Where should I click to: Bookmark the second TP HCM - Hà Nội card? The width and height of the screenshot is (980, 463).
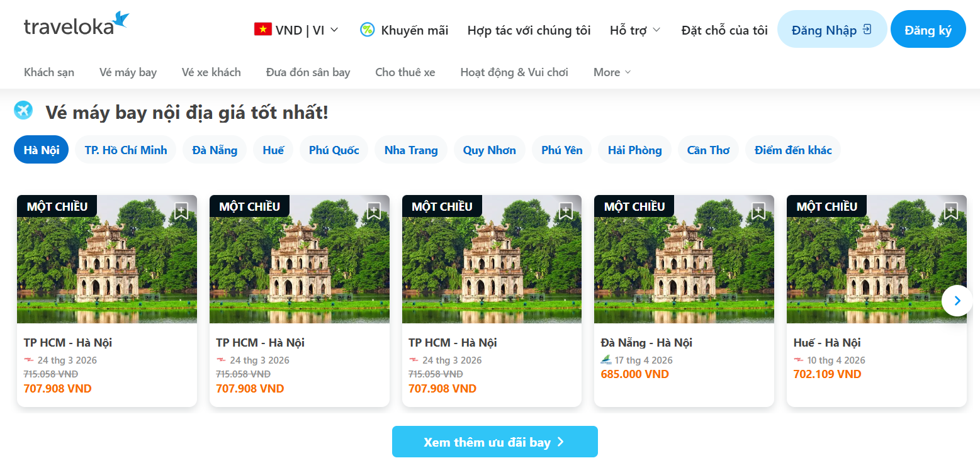click(374, 210)
